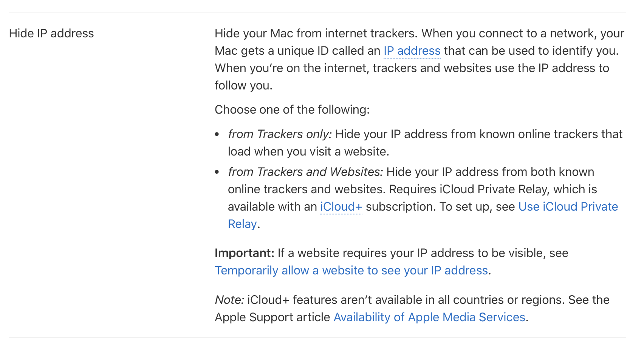Screen dimensions: 644x342
Task: Open Temporarily allow a website link
Action: 351,270
